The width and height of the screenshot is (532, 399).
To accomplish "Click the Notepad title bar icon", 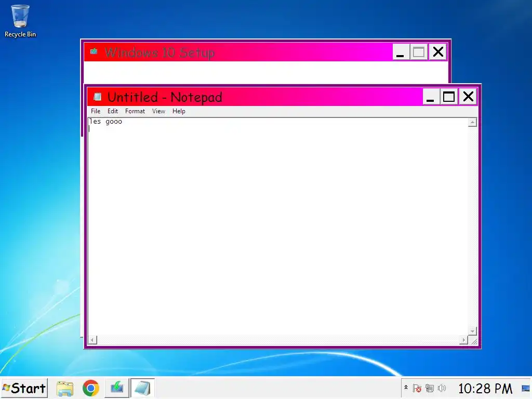I will coord(97,97).
